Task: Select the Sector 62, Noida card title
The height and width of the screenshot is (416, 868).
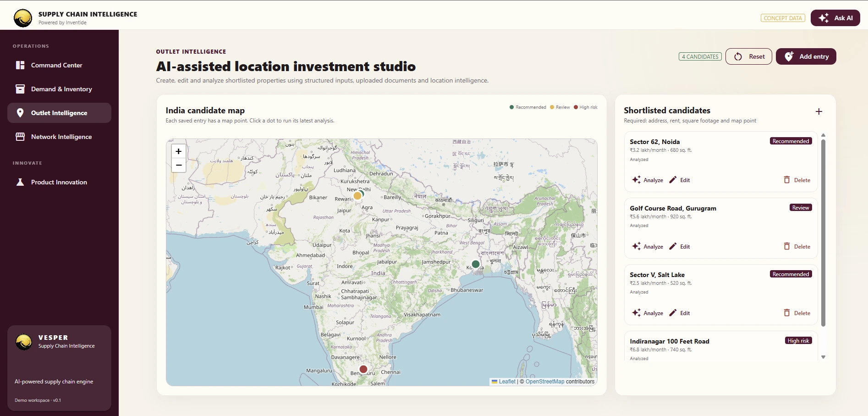Action: click(x=654, y=142)
